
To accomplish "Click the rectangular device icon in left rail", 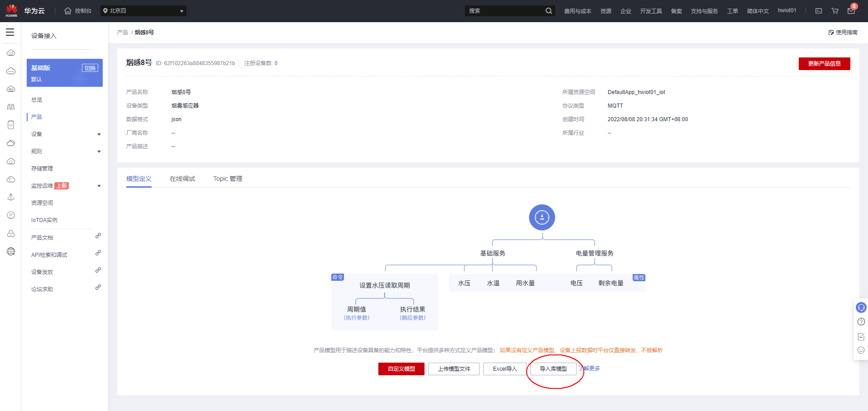I will pyautogui.click(x=11, y=125).
